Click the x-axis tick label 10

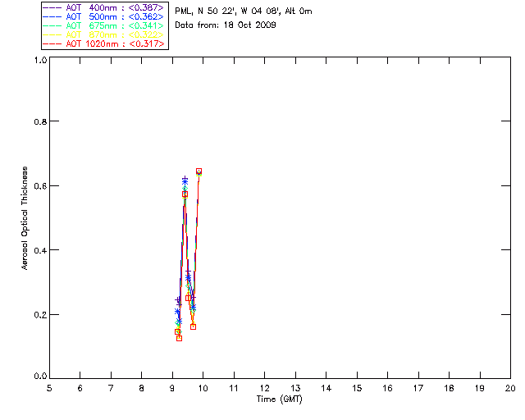[203, 389]
